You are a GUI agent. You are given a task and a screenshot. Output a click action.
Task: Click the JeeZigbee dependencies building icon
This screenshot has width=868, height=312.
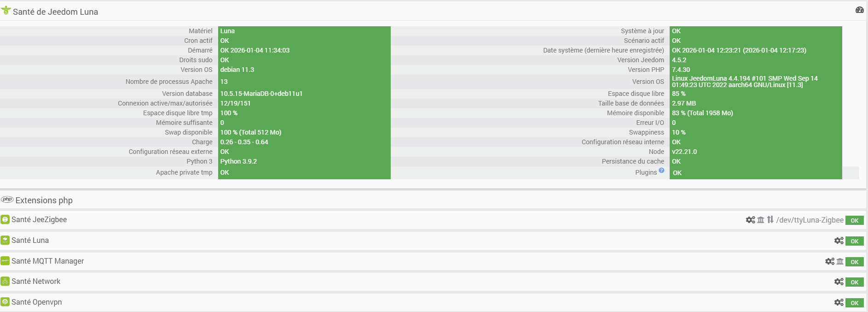761,220
